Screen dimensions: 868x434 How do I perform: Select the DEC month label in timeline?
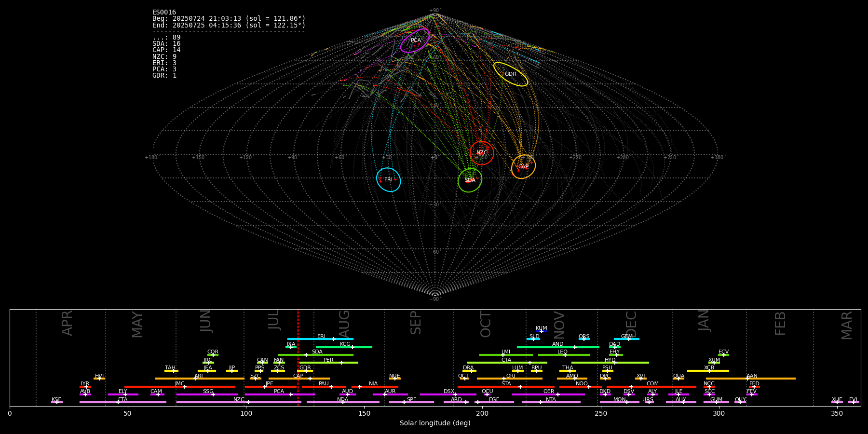(x=631, y=324)
